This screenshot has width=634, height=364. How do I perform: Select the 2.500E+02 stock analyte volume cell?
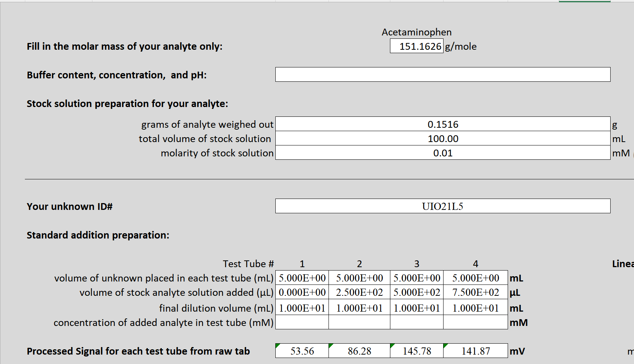point(359,292)
